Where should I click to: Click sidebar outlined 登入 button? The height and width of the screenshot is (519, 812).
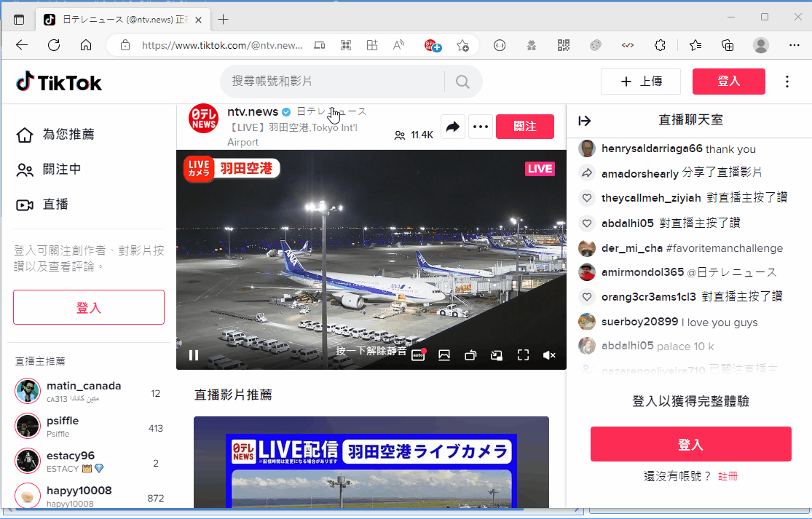89,307
